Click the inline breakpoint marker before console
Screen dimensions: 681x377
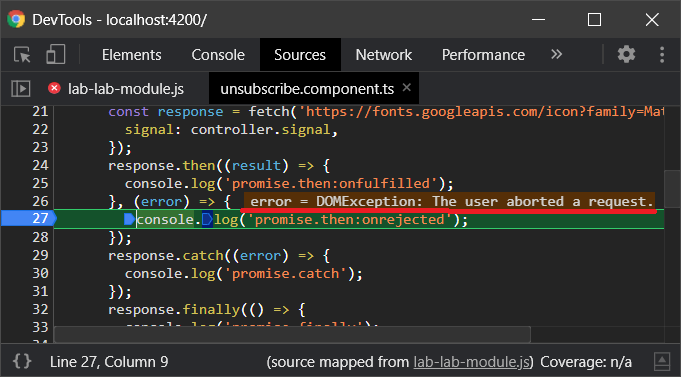pyautogui.click(x=130, y=219)
